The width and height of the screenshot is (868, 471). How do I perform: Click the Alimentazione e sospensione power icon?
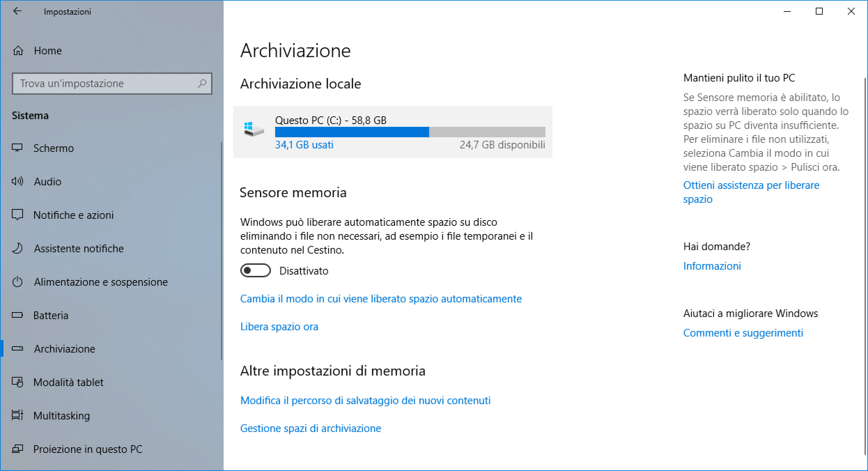(x=17, y=282)
